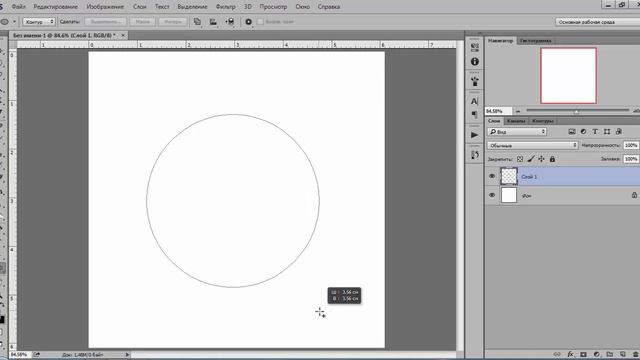Viewport: 640px width, 360px height.
Task: Select the Фон layer thumbnail
Action: (509, 195)
